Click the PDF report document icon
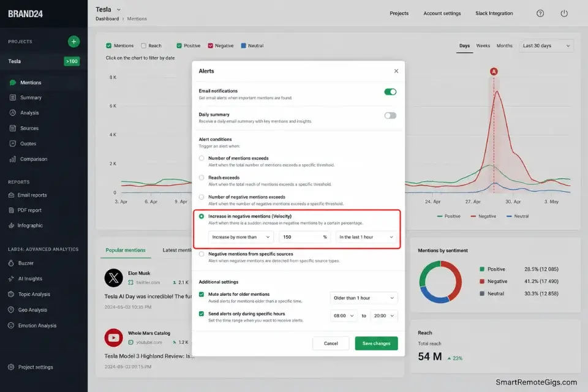This screenshot has height=392, width=588. click(x=11, y=211)
